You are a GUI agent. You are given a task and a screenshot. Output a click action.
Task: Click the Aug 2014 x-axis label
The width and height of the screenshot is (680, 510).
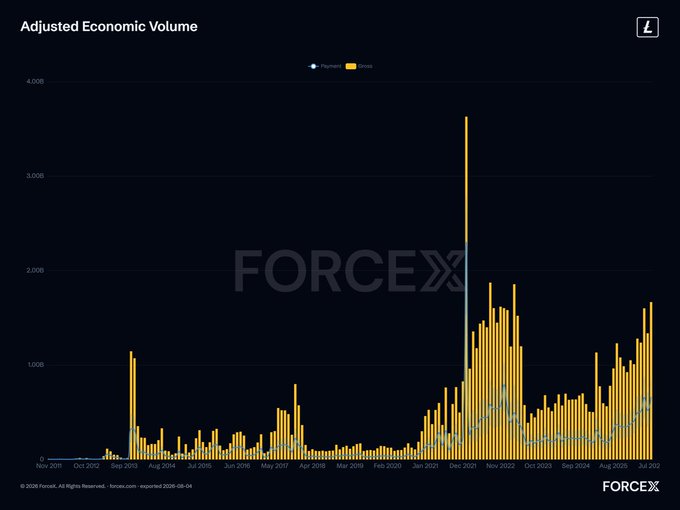pyautogui.click(x=162, y=466)
